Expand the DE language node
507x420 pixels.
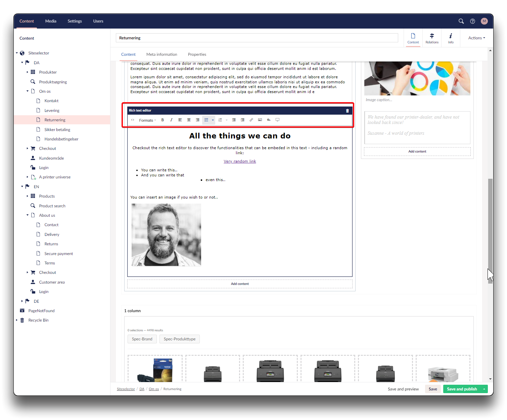click(22, 301)
